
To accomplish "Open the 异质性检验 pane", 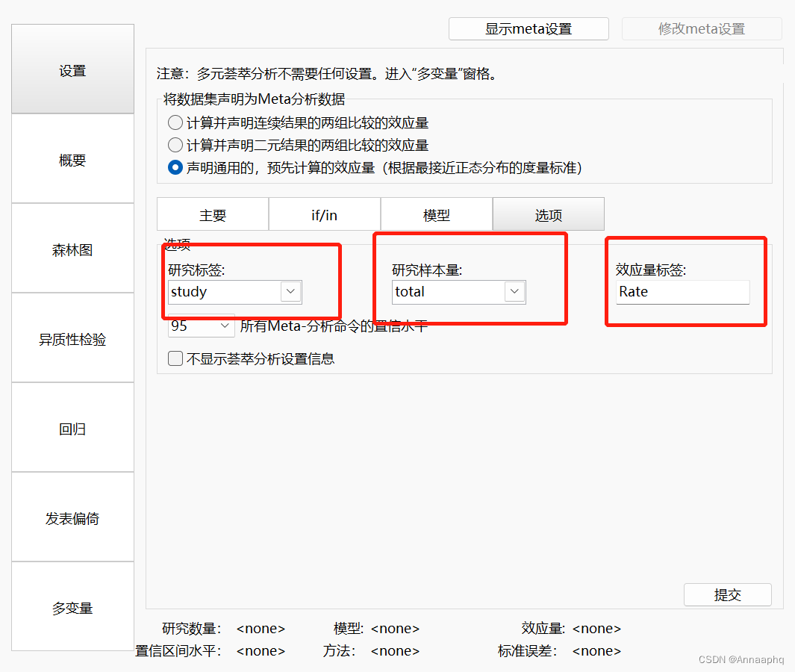I will [72, 339].
